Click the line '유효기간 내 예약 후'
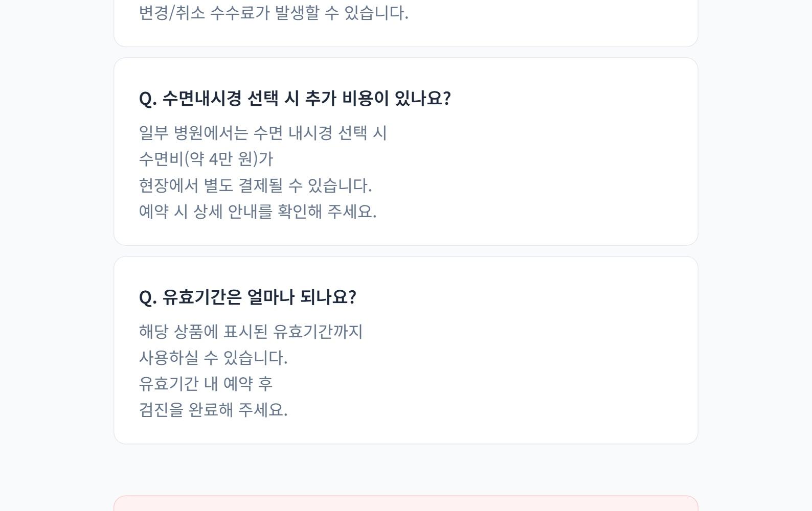 [x=206, y=384]
